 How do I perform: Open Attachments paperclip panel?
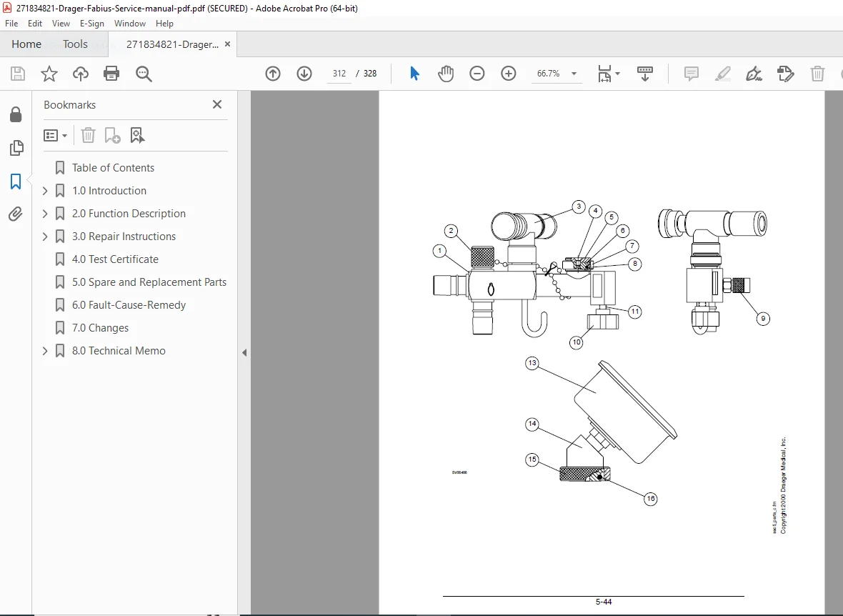(x=16, y=214)
